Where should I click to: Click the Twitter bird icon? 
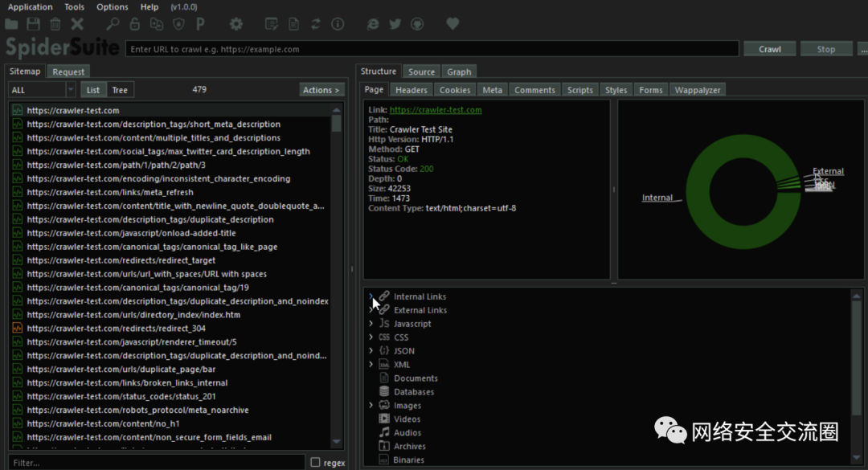pos(395,24)
